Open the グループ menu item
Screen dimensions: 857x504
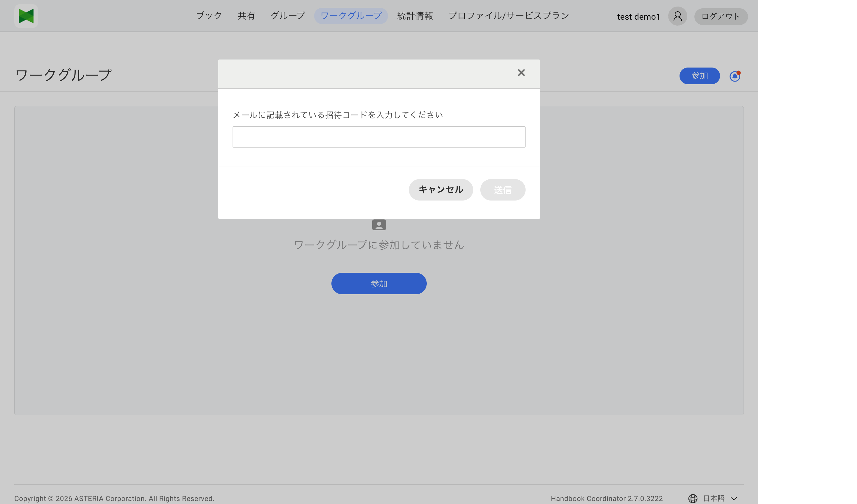tap(288, 16)
